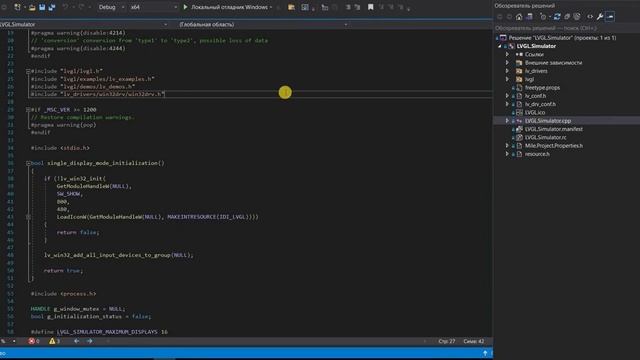
Task: Select the Решение "LVGL.Simulator" solution node
Action: (x=562, y=38)
